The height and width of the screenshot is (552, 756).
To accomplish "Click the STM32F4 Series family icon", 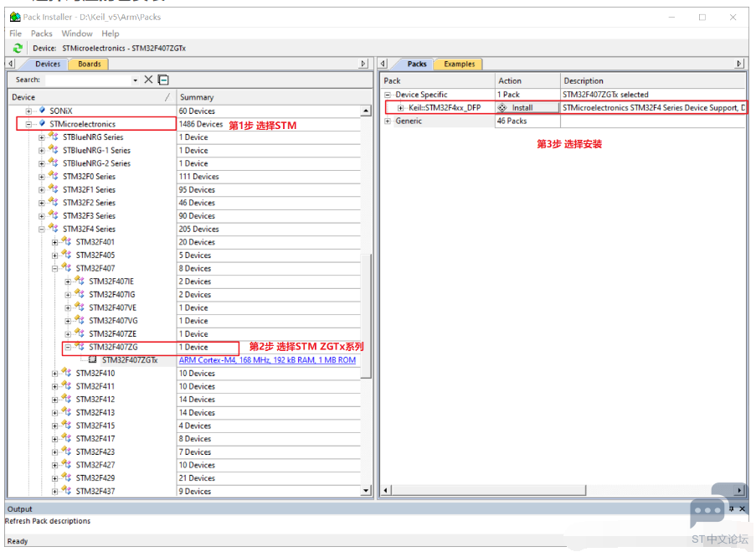I will click(x=54, y=228).
